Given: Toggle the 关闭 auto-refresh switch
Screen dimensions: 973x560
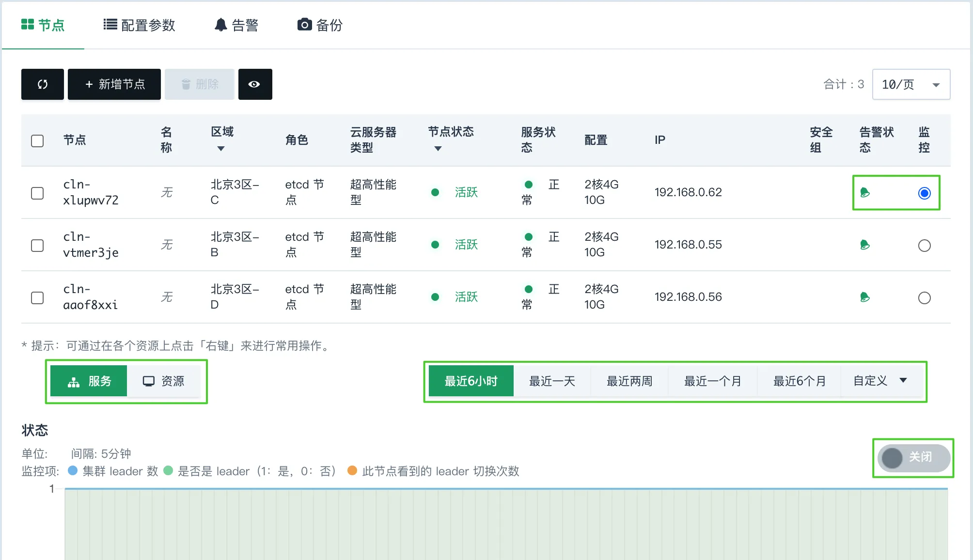Looking at the screenshot, I should (913, 458).
